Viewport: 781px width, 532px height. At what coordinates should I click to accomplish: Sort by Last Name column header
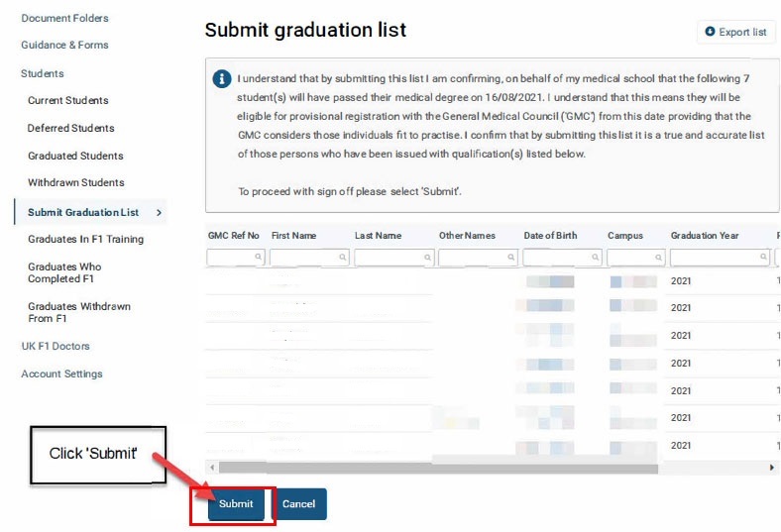pos(378,236)
